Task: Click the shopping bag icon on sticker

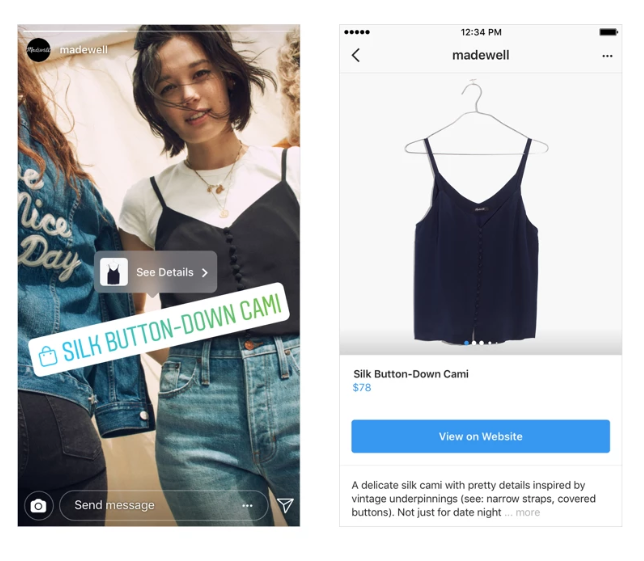Action: point(48,356)
